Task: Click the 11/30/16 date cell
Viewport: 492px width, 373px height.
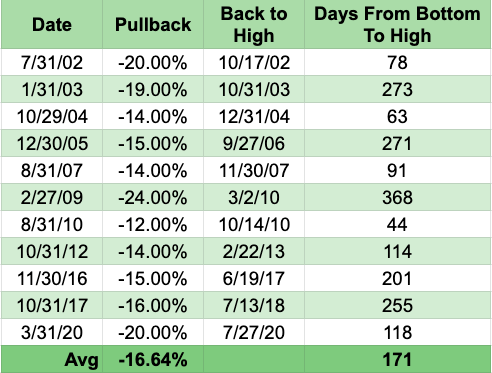Action: point(52,278)
